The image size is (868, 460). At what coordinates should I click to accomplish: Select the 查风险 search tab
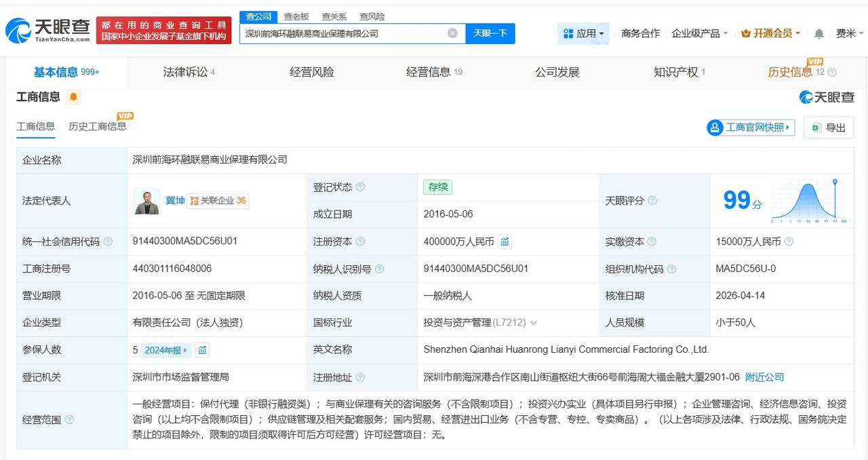pos(372,16)
